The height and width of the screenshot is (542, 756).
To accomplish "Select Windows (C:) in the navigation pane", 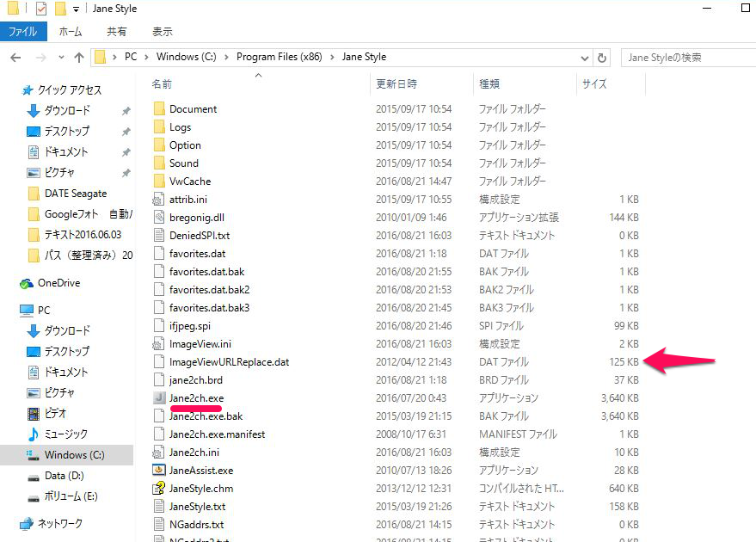I will [x=66, y=455].
